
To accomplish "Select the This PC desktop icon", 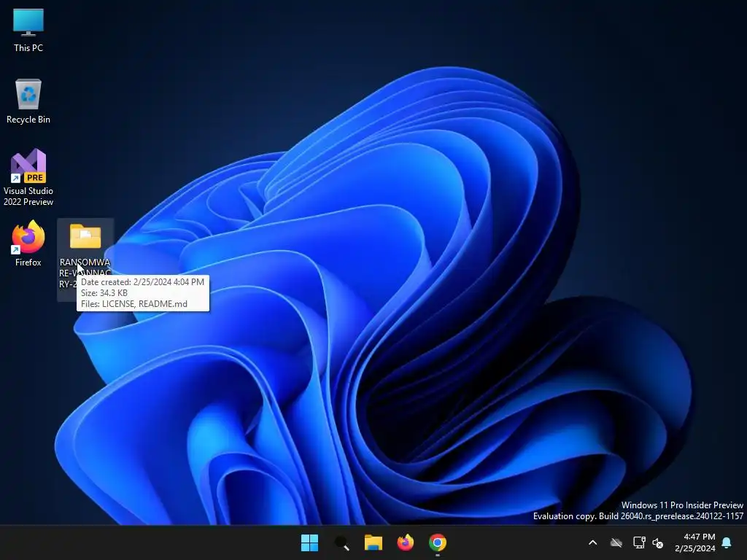I will pyautogui.click(x=28, y=23).
